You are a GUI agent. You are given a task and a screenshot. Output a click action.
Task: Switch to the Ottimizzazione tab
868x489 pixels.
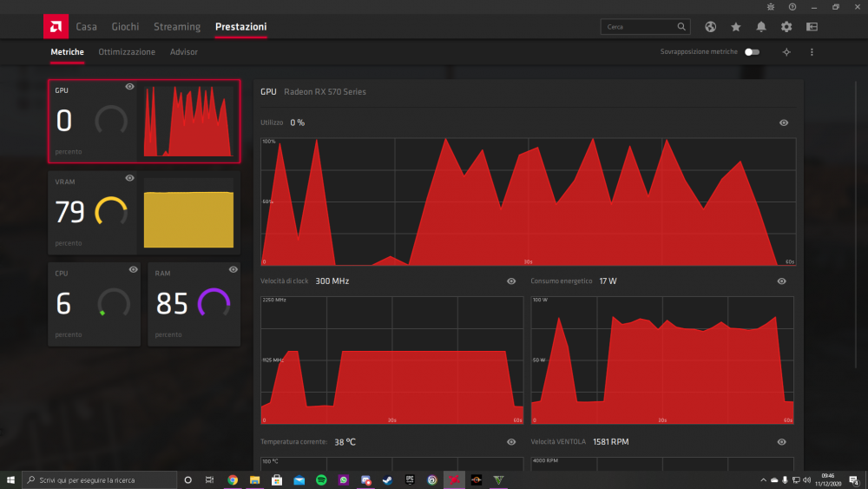[127, 52]
